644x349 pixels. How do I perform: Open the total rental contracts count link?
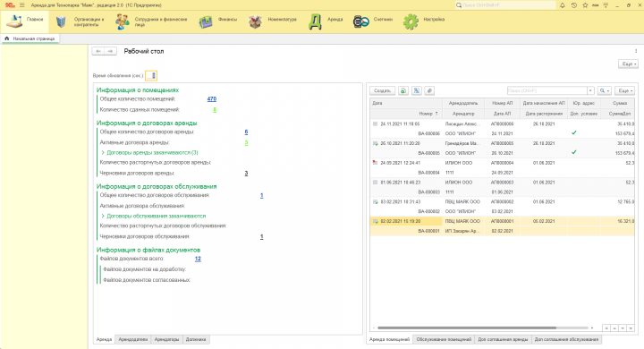point(246,132)
